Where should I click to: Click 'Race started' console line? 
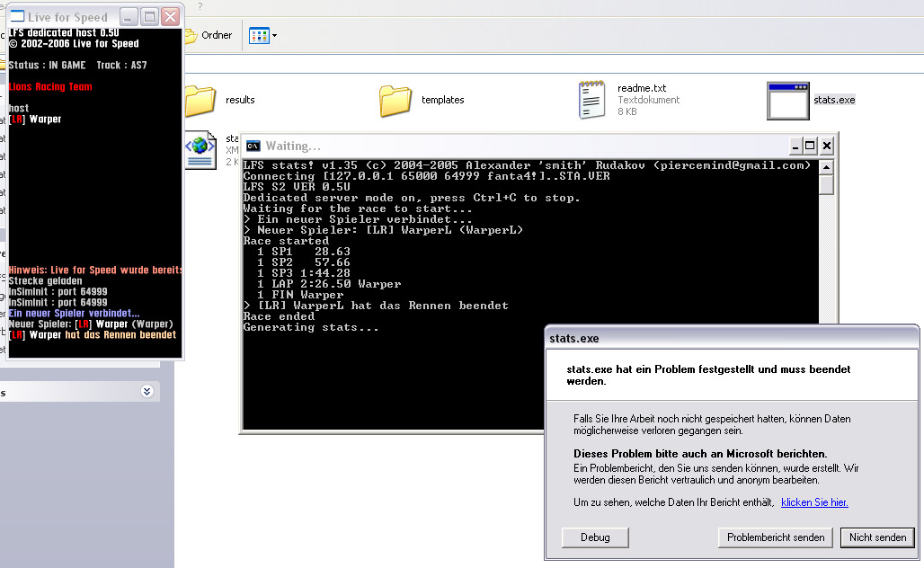point(286,241)
